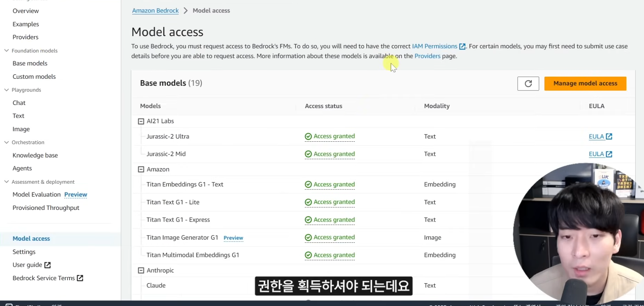The height and width of the screenshot is (306, 644).
Task: Collapse the AI21 Labs provider group
Action: 141,121
